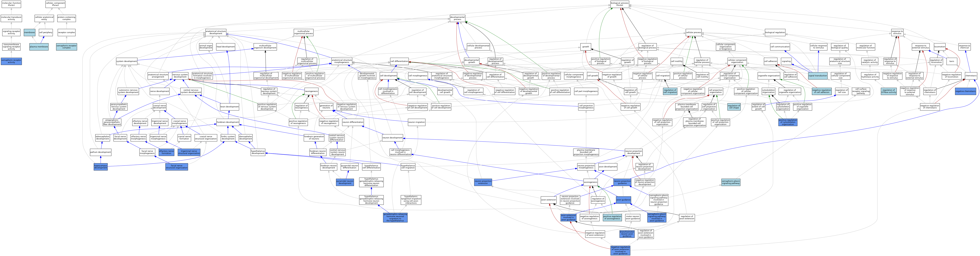Select the 'olfactory nerve formation' node
Image resolution: width=980 pixels, height=256 pixels.
coord(166,152)
